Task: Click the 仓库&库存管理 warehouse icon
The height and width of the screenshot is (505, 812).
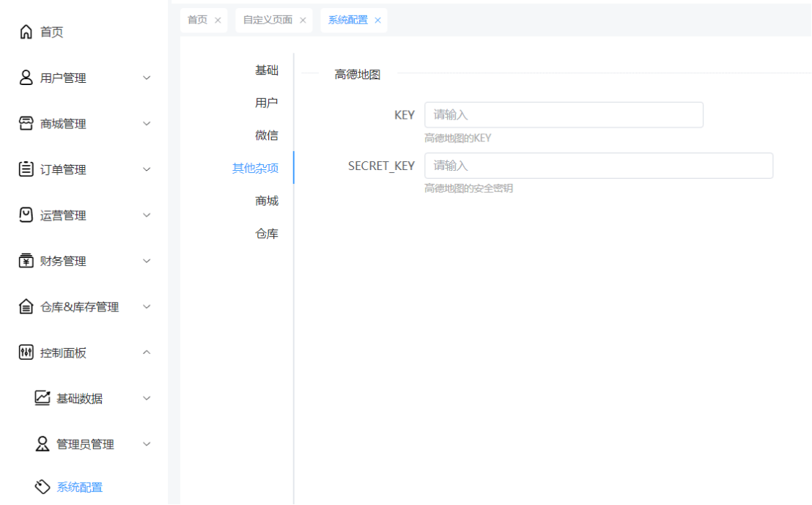Action: point(26,306)
